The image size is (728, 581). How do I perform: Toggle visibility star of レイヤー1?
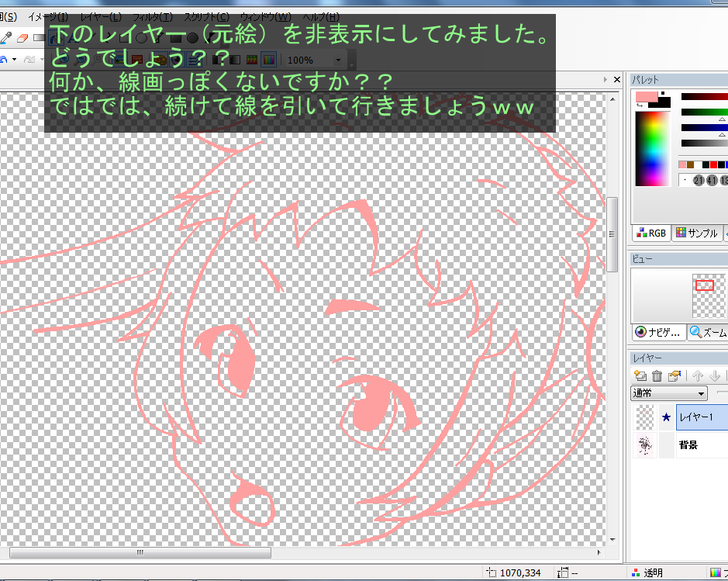[666, 417]
